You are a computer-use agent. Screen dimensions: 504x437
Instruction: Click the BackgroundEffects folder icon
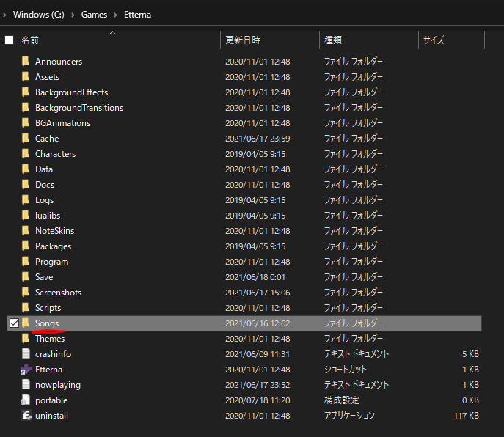point(26,92)
